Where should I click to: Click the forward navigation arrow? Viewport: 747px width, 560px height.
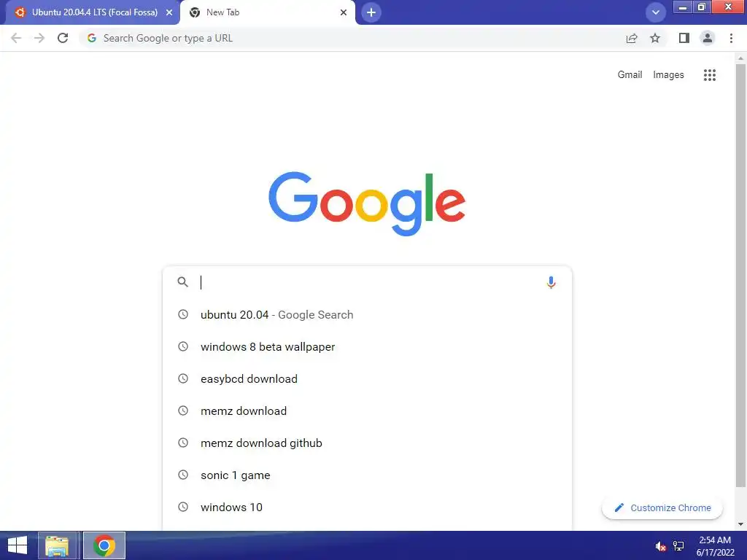(x=39, y=38)
